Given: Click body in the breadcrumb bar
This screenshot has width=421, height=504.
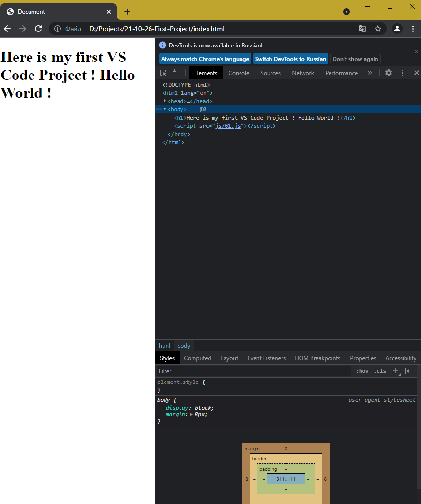Looking at the screenshot, I should coord(183,346).
